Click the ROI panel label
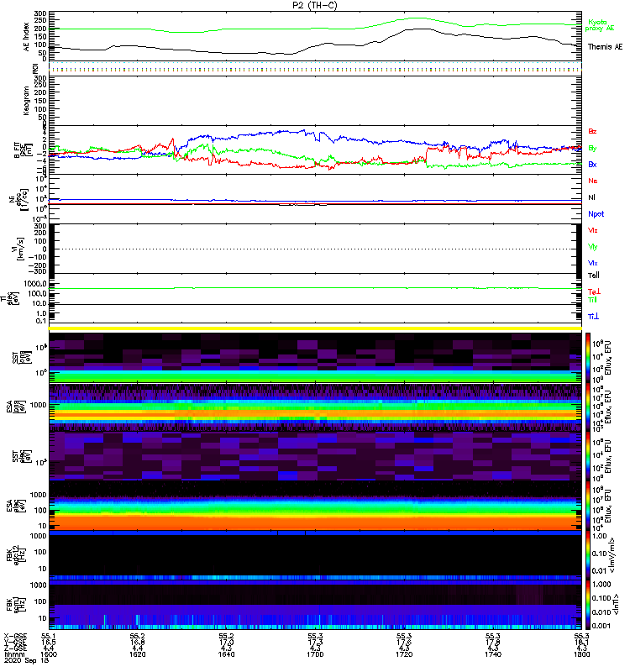The height and width of the screenshot is (672, 630). pos(35,69)
